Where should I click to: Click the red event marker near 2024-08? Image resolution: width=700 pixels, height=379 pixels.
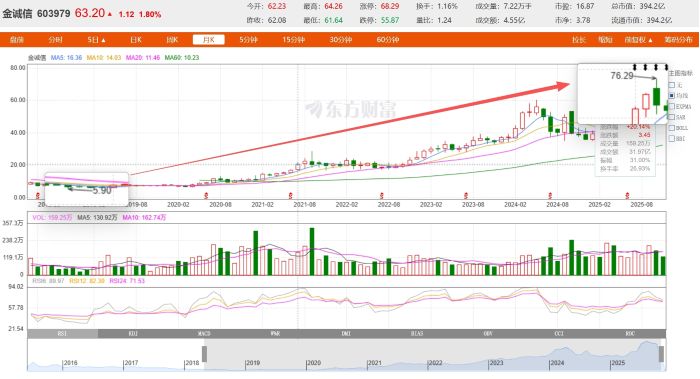coord(550,196)
